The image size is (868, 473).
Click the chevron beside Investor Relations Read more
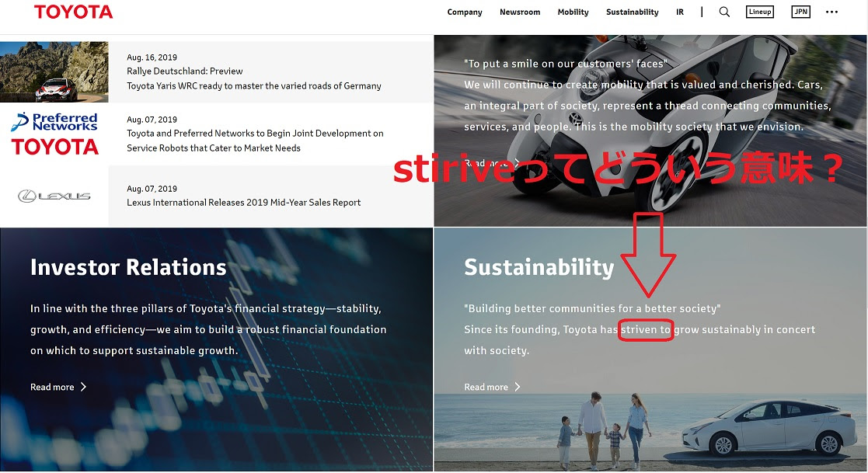84,387
